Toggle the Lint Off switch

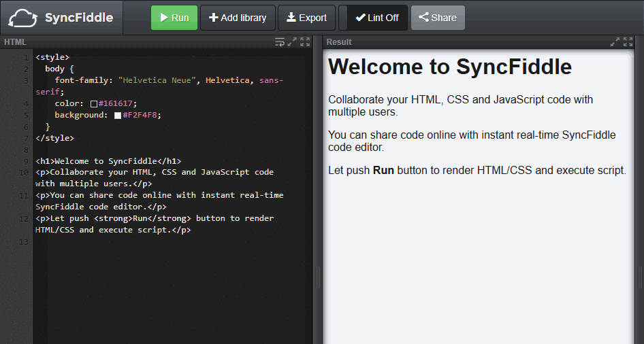pyautogui.click(x=373, y=18)
